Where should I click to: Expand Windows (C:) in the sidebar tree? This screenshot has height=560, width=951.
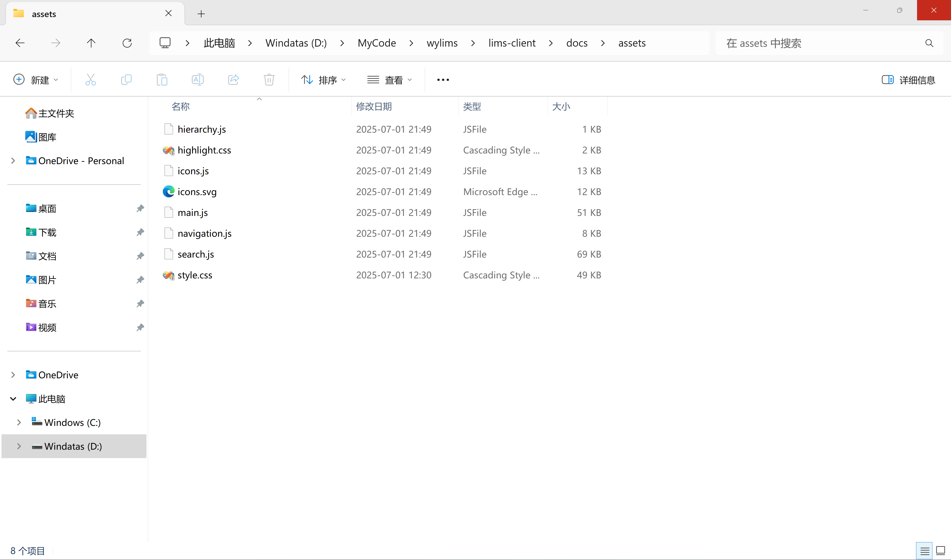click(19, 422)
